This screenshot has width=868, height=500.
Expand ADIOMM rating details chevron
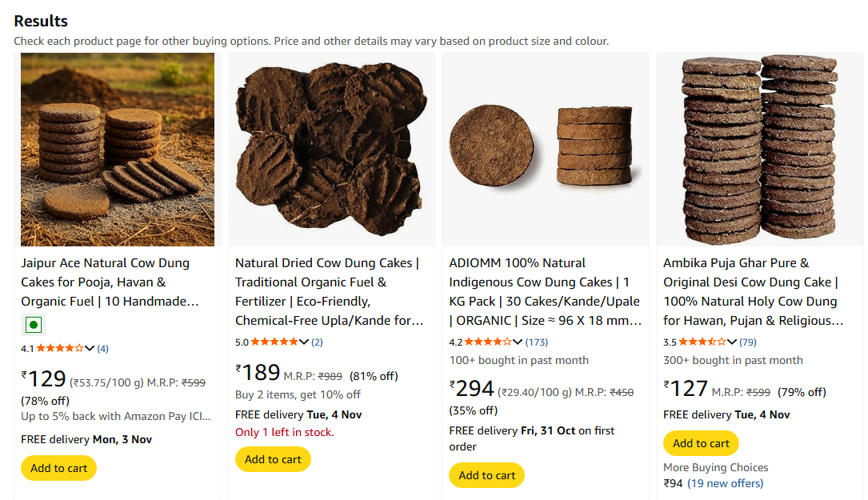[518, 342]
